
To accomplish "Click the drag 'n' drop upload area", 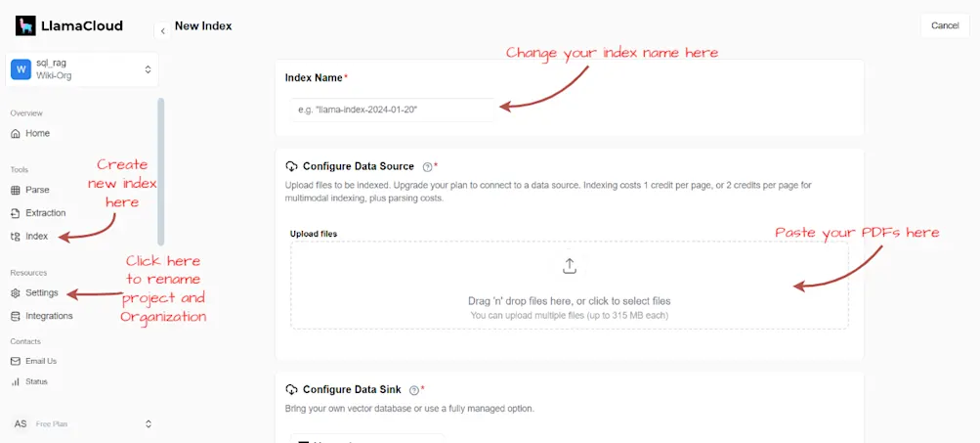I will pos(570,286).
